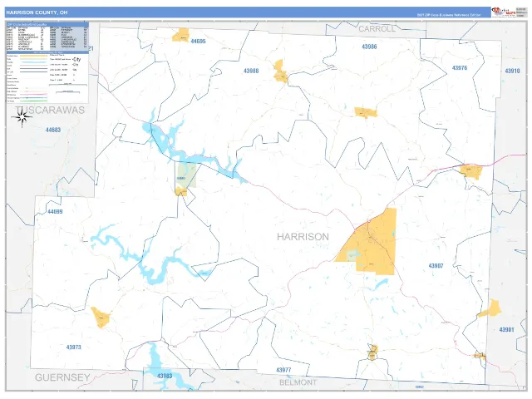Click the Market Maps logo
The width and height of the screenshot is (532, 399).
[x=503, y=12]
